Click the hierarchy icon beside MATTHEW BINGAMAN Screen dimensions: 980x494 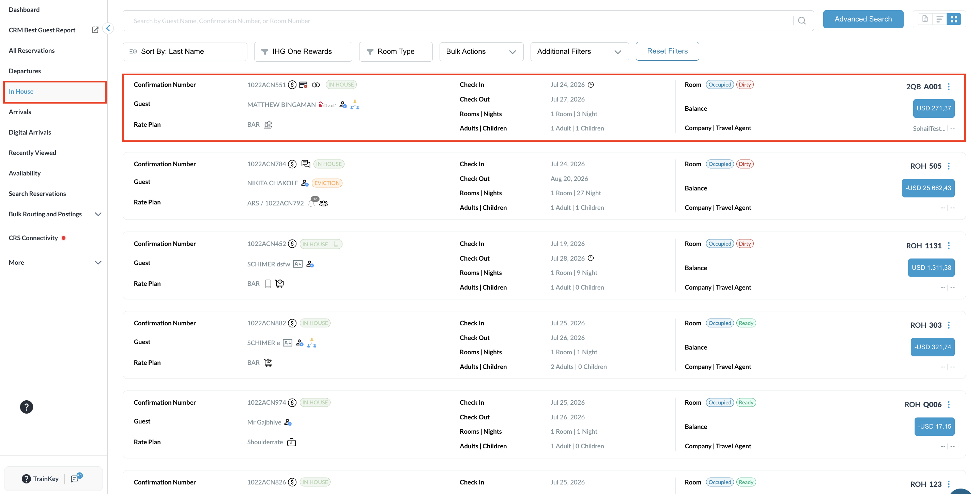click(x=355, y=105)
